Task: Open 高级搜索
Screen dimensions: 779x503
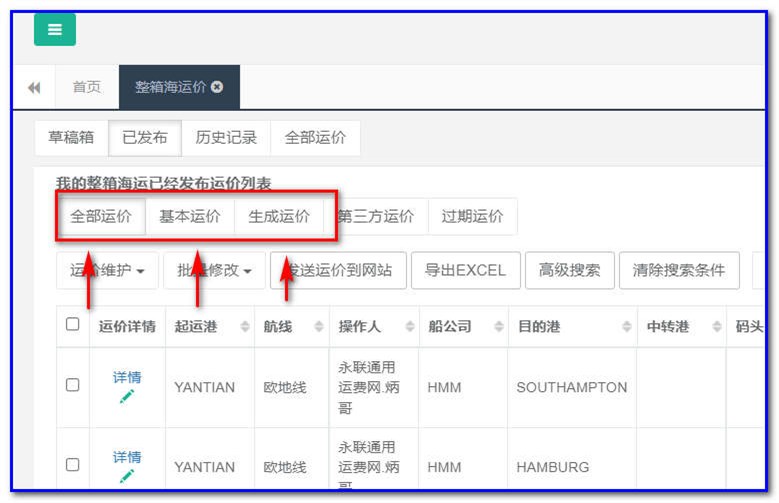Action: (570, 270)
